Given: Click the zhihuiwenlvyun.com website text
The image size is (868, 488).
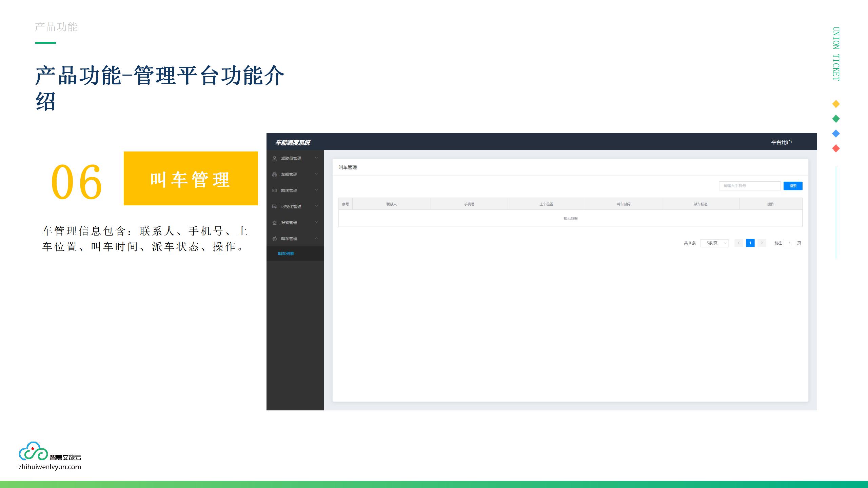Looking at the screenshot, I should (x=50, y=467).
